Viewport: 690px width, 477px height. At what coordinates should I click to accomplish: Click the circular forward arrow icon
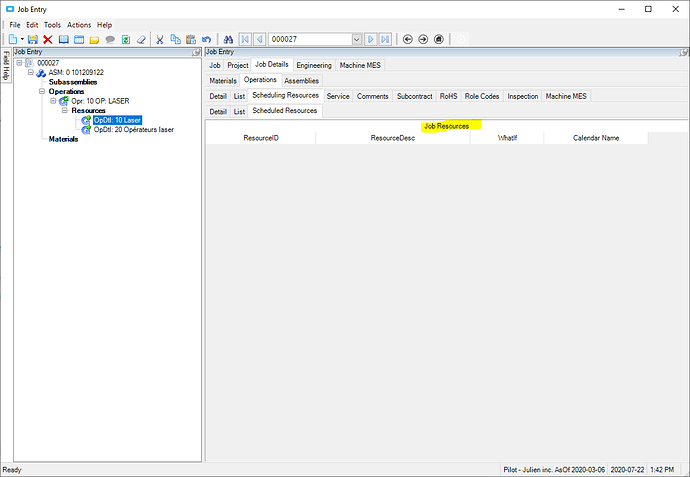pos(423,39)
